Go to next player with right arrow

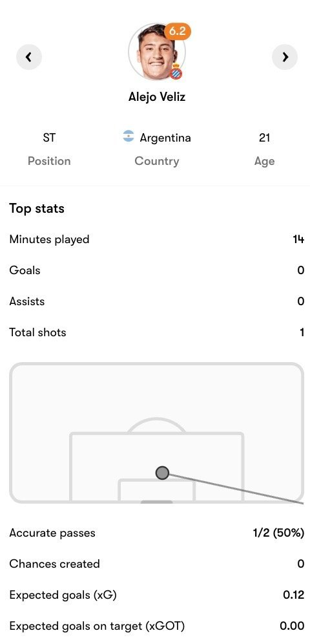[x=285, y=57]
